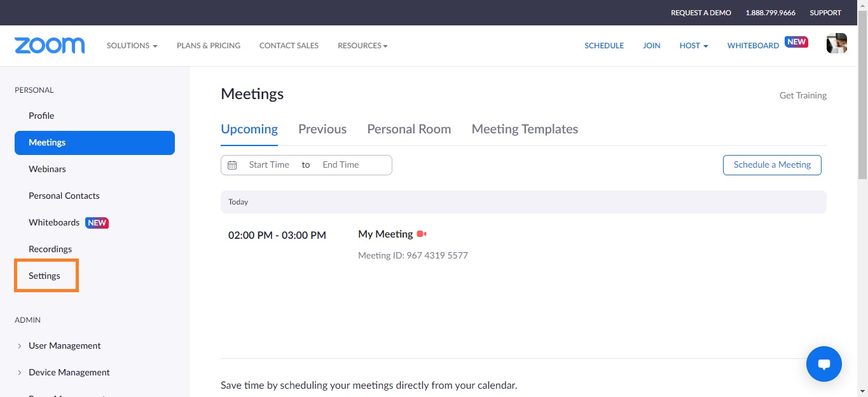
Task: Click the NEW badge next to Whiteboard
Action: [x=796, y=41]
